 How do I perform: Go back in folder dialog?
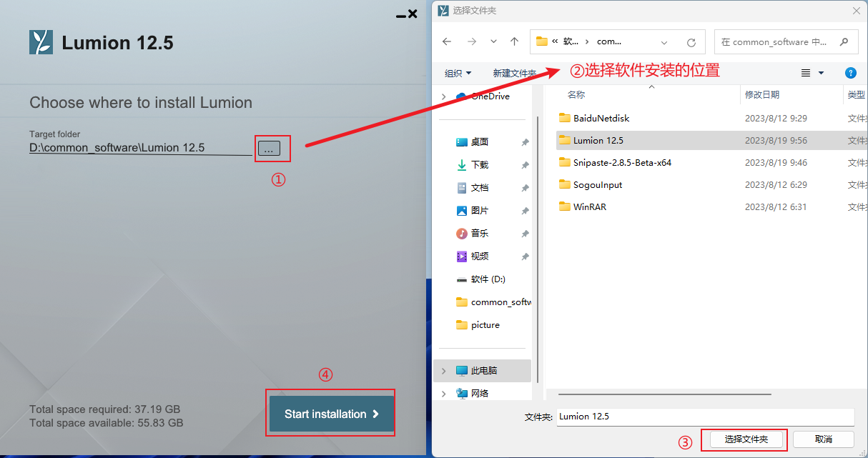click(447, 41)
